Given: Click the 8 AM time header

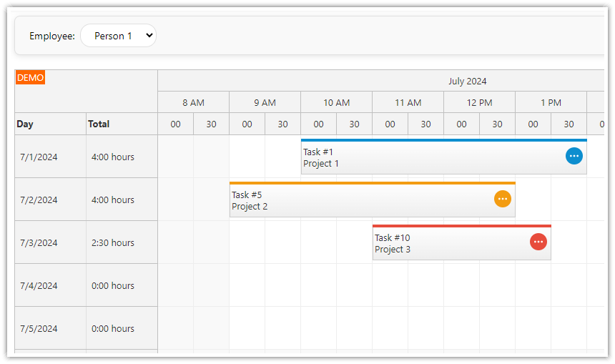Looking at the screenshot, I should [193, 102].
